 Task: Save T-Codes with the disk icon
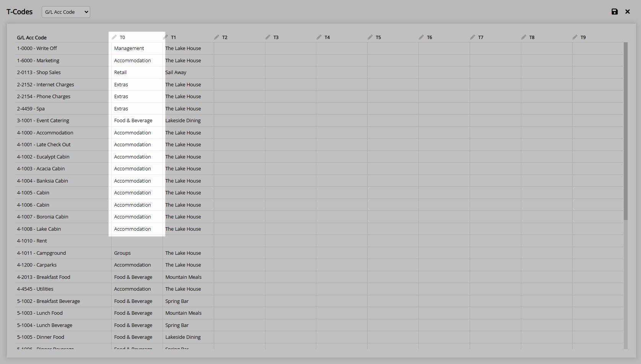point(615,12)
